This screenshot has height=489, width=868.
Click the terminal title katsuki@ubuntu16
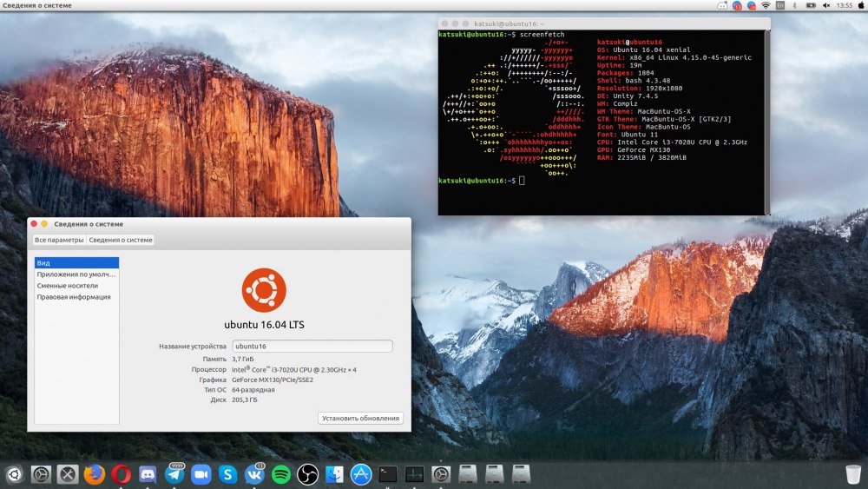[x=509, y=23]
